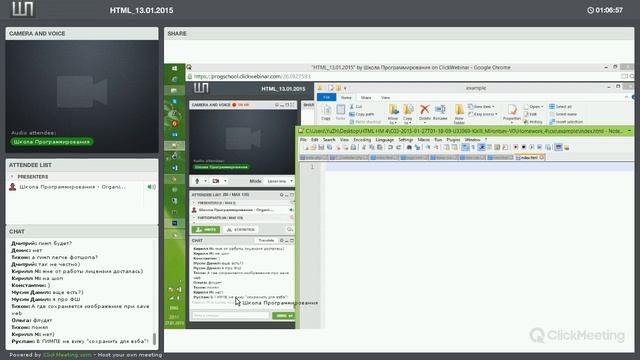This screenshot has height=360, width=640.
Task: Toggle Notepad++ Word Wrap toolbar button
Action: point(465,147)
